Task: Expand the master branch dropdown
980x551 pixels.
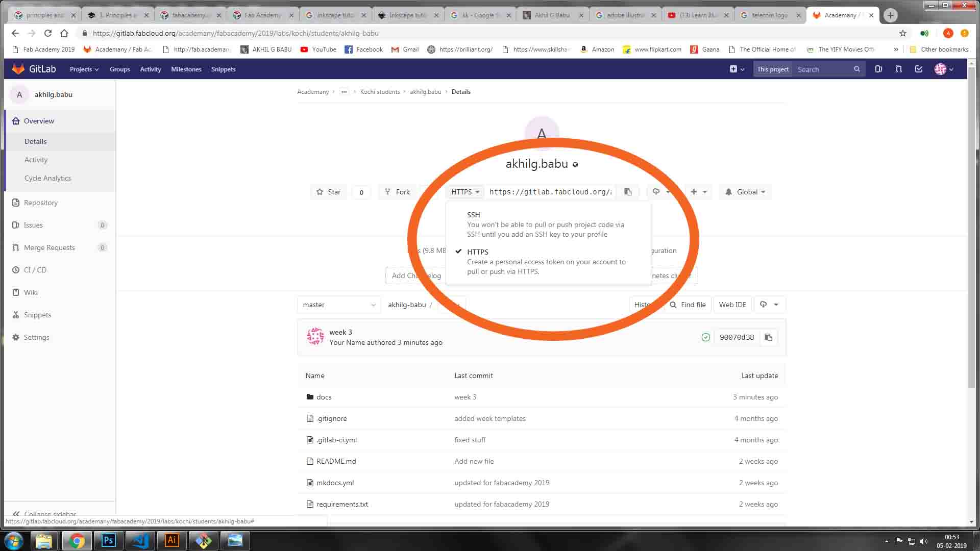Action: point(338,305)
